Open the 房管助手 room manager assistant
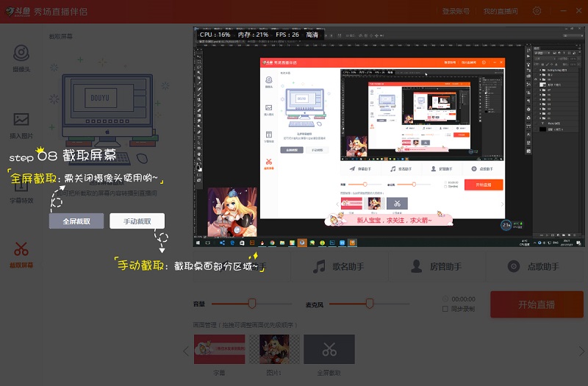The height and width of the screenshot is (386, 588). pyautogui.click(x=437, y=267)
